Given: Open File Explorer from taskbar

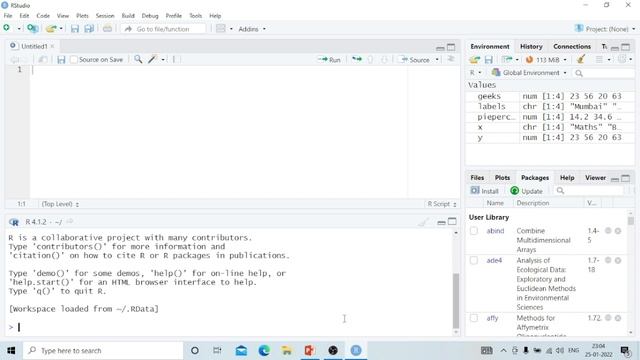Looking at the screenshot, I should coord(287,350).
